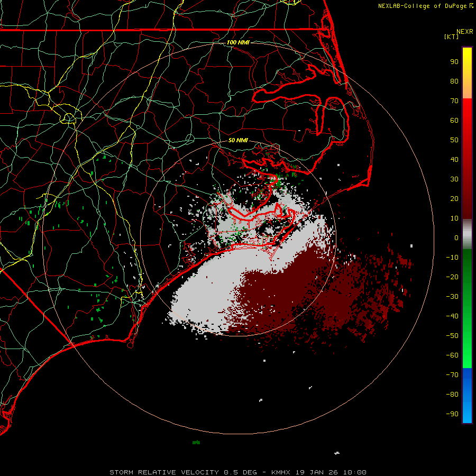Click the blue segment of the color bar
Viewport: 476px width, 476px height.
coord(467,395)
